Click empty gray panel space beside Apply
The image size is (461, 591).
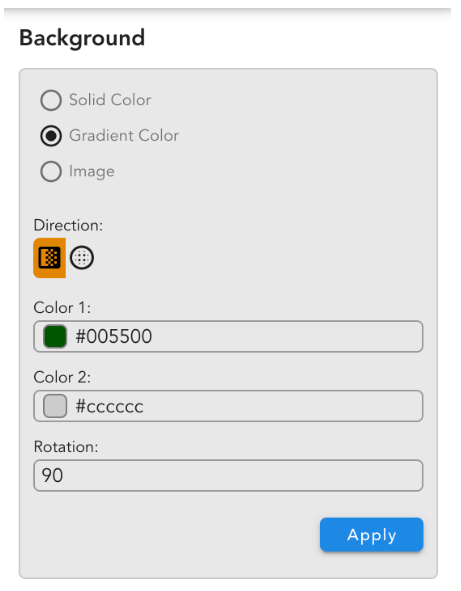170,534
